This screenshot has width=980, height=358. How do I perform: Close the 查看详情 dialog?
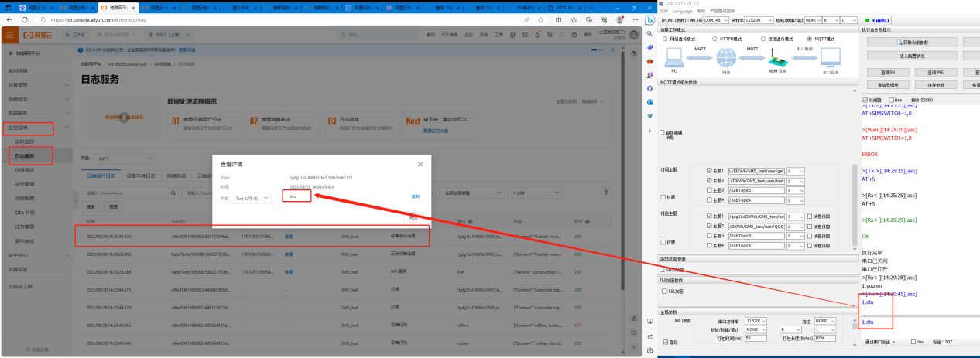pyautogui.click(x=420, y=165)
